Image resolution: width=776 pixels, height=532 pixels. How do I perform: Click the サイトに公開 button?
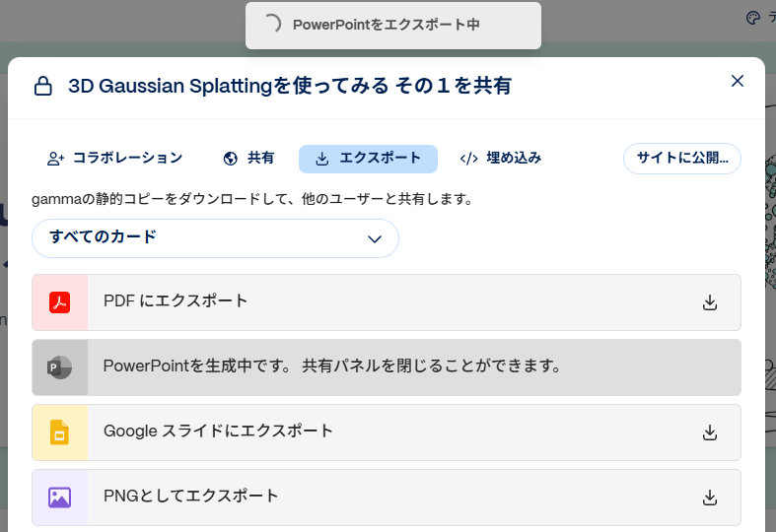coord(681,158)
